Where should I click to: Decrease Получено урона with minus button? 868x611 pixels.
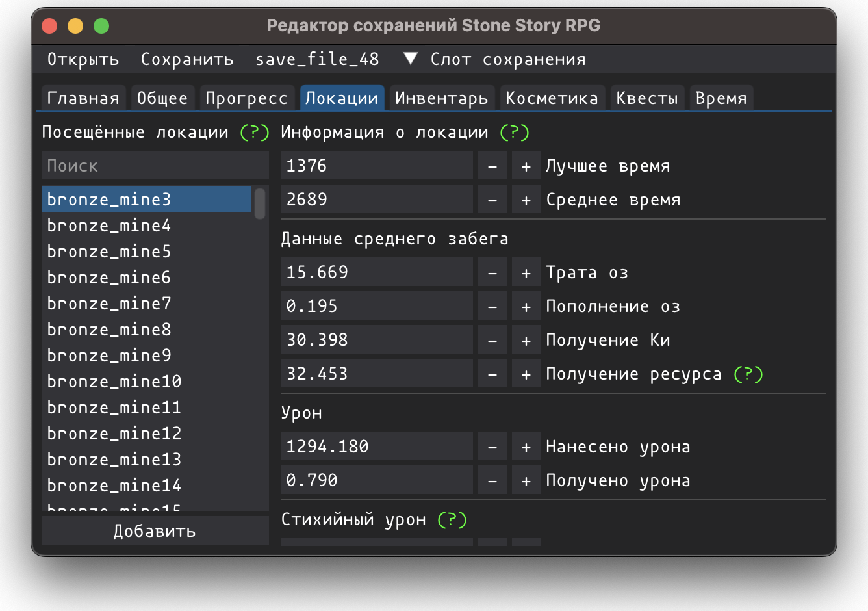492,480
